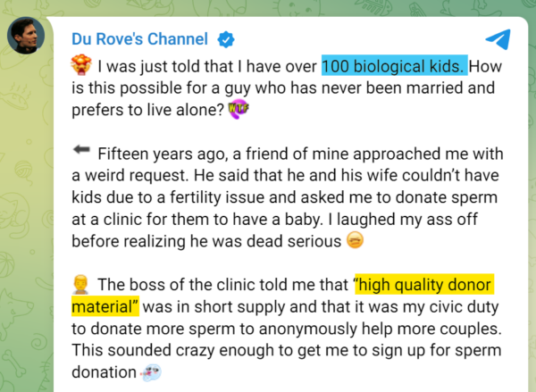536x392 pixels.
Task: Click the yellow highlighted 'high quality donor' text
Action: pos(424,285)
